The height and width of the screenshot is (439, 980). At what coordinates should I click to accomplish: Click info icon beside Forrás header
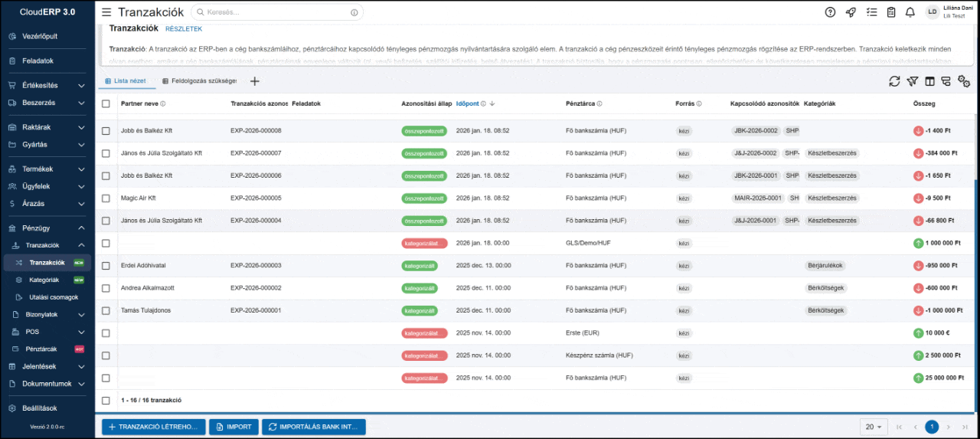pos(699,103)
